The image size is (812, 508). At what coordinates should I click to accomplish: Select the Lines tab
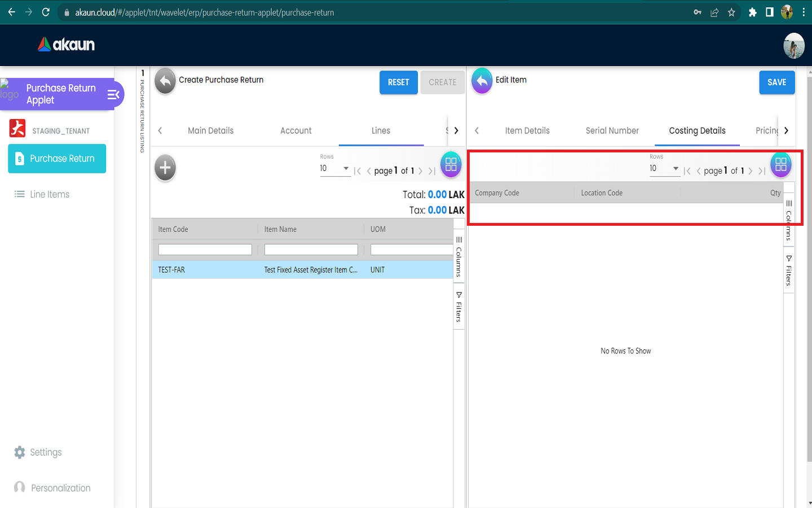pyautogui.click(x=381, y=130)
